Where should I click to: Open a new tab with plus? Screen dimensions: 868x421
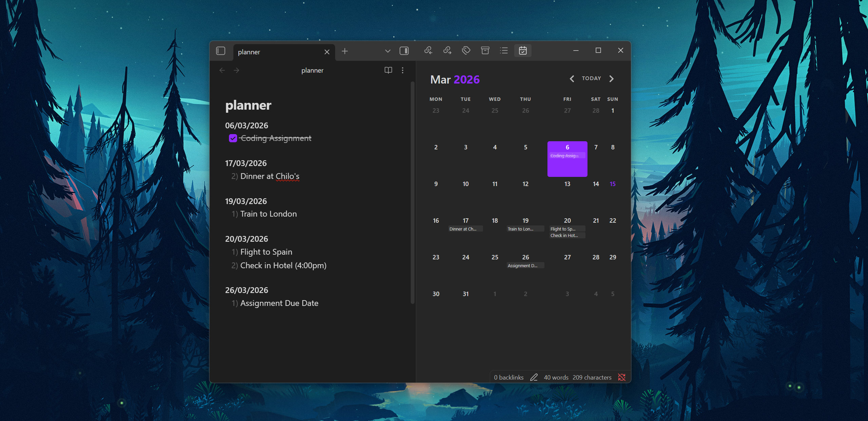click(345, 51)
